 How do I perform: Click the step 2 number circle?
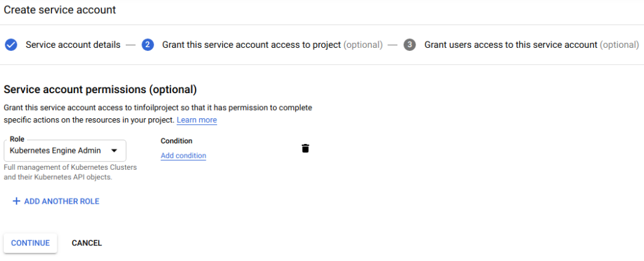(148, 45)
